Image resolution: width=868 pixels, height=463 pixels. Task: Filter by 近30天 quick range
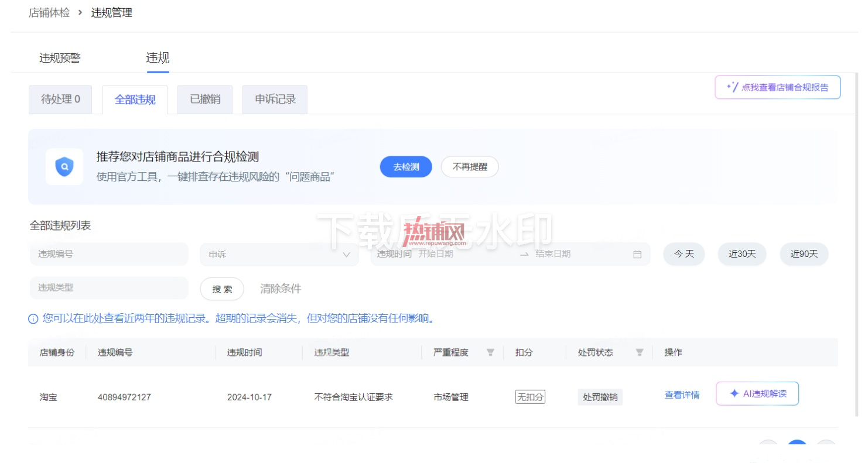[x=742, y=254]
